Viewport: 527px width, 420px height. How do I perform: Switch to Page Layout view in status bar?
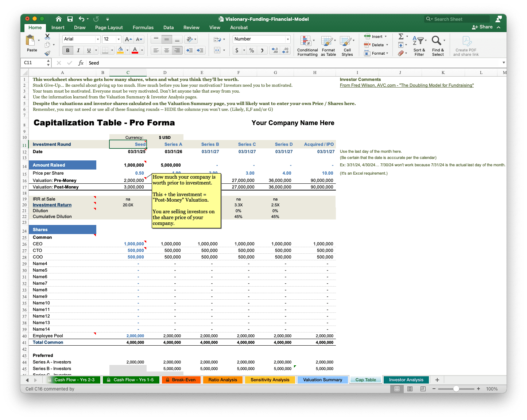(410, 389)
